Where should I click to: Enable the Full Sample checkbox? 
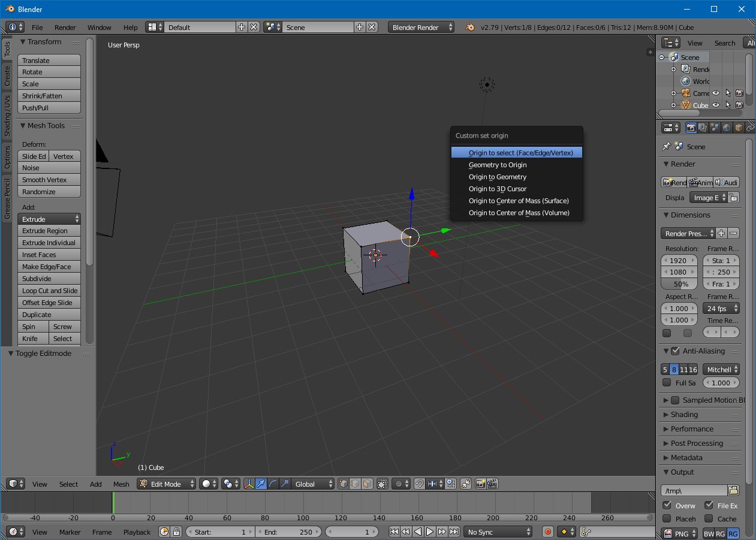coord(667,382)
